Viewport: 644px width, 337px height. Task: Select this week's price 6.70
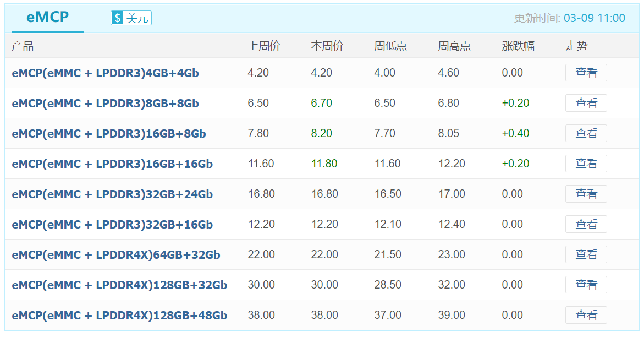pos(322,103)
